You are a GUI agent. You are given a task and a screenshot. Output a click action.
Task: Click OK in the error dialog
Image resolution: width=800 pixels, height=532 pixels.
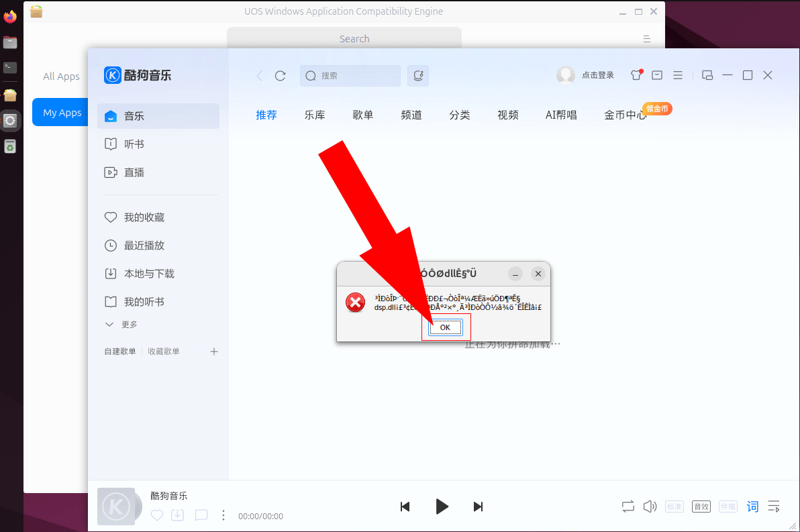[446, 327]
